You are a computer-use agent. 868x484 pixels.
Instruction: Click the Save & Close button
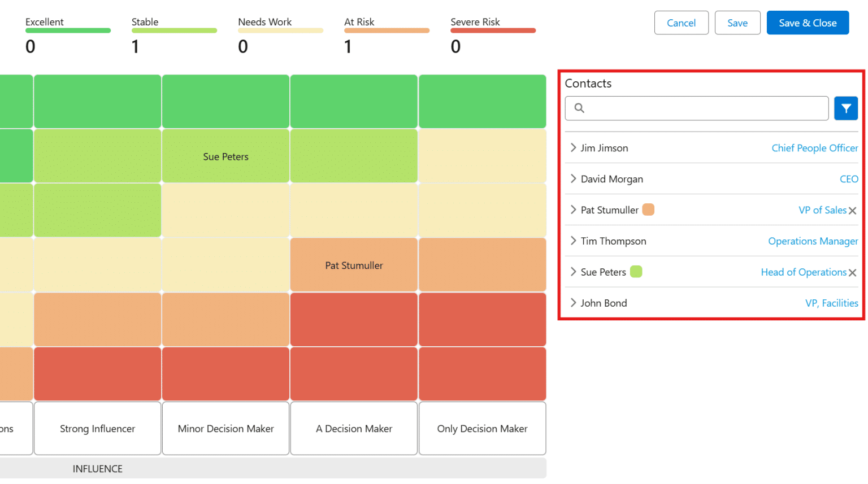[x=808, y=23]
